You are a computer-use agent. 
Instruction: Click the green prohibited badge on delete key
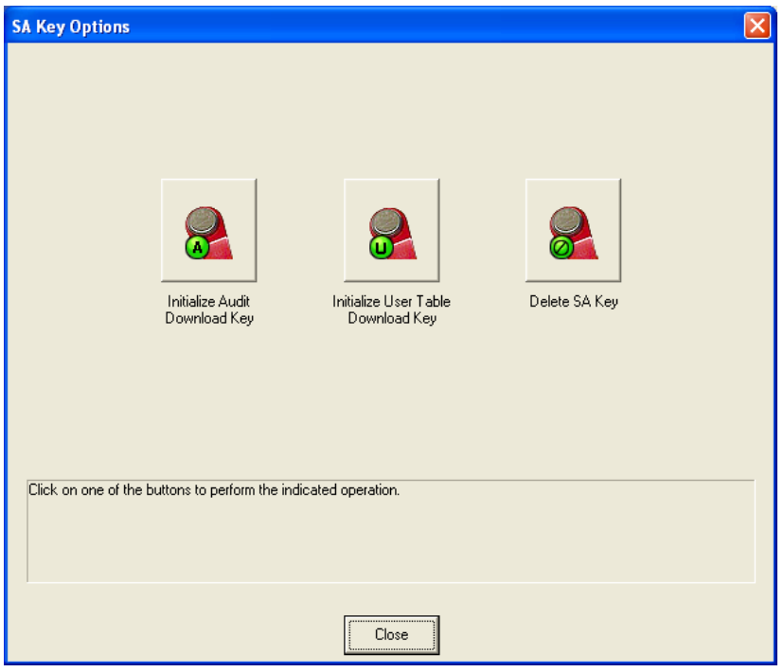561,249
